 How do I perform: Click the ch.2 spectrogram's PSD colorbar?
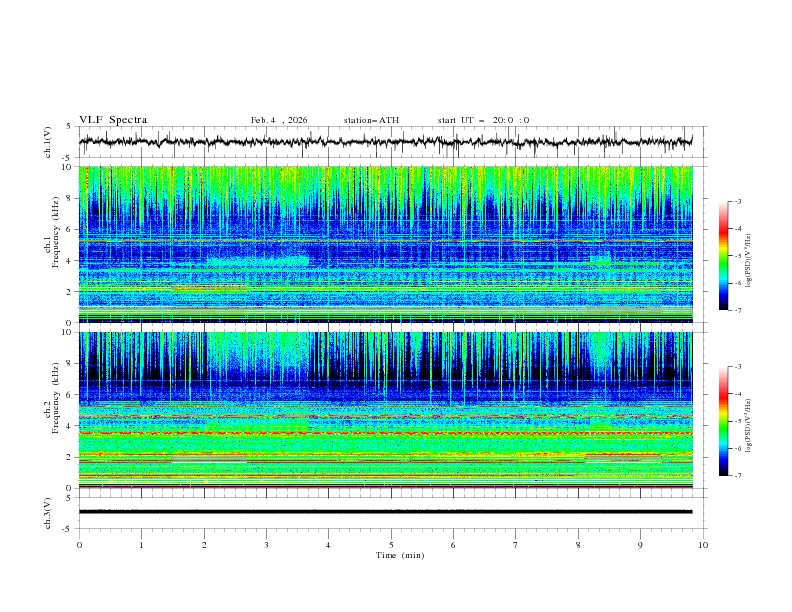(x=724, y=421)
